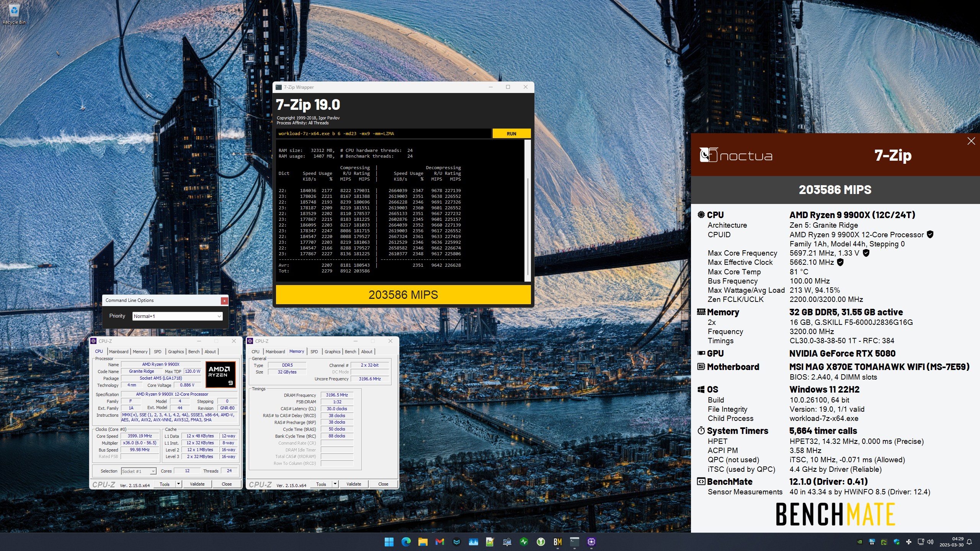Click the taskbar clock showing 04:29
The height and width of the screenshot is (551, 980).
[x=951, y=542]
